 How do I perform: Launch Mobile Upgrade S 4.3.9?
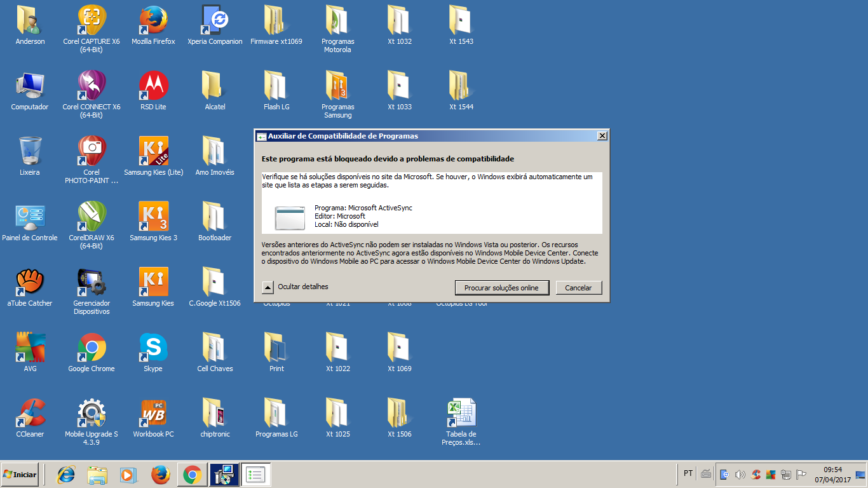pos(92,422)
